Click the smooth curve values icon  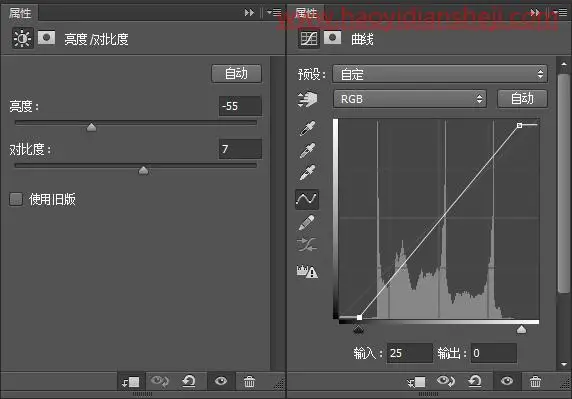(x=307, y=244)
